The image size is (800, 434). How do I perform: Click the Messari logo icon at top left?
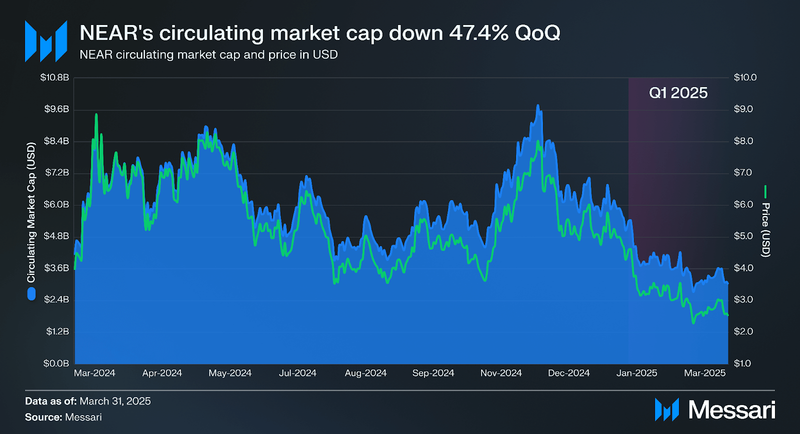[46, 41]
